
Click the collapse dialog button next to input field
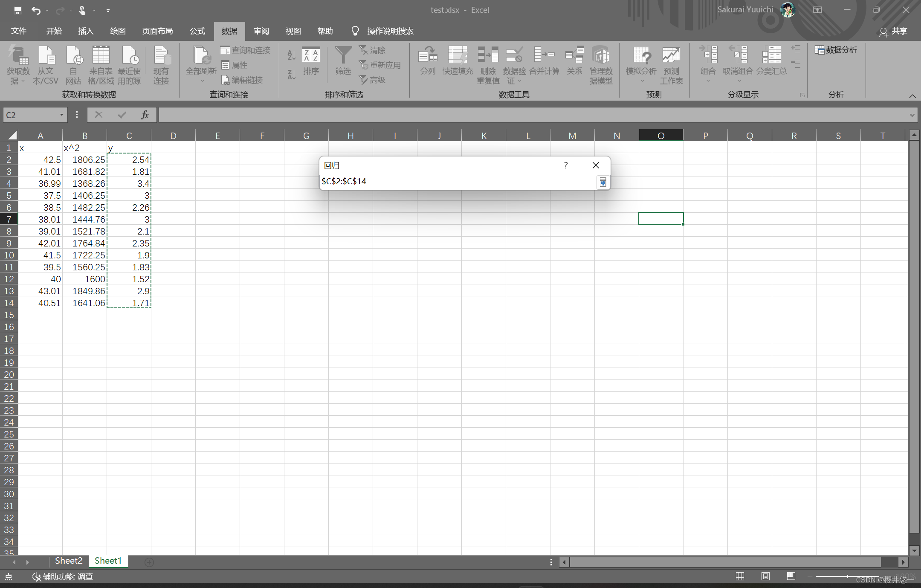(603, 182)
